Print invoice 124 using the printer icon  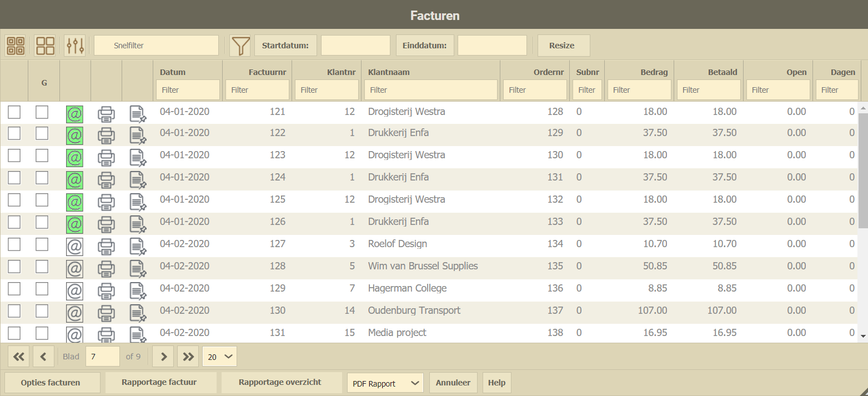pyautogui.click(x=106, y=179)
